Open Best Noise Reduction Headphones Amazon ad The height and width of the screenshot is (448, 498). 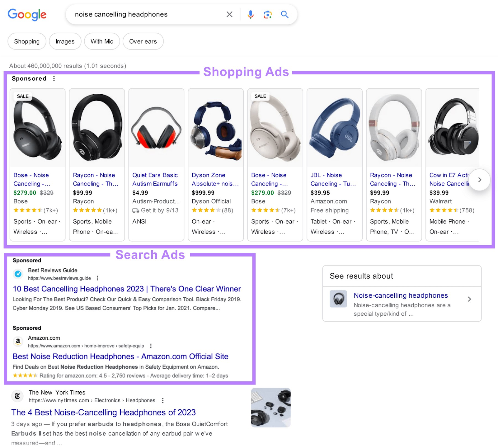click(x=120, y=356)
